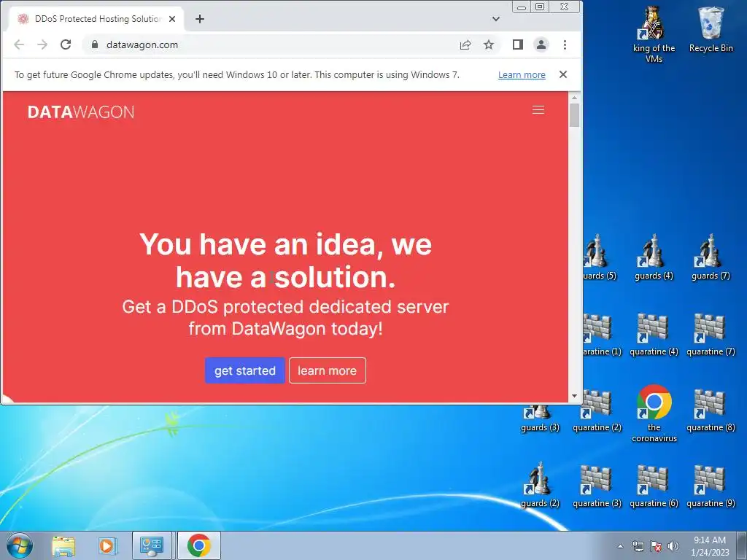
Task: Select the coronavirus Chrome desktop shortcut
Action: tap(654, 413)
